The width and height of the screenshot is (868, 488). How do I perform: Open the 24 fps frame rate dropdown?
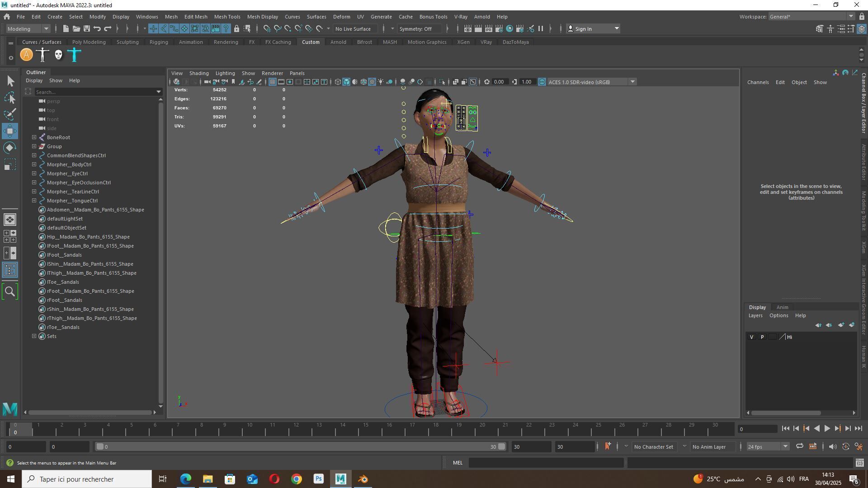(768, 446)
